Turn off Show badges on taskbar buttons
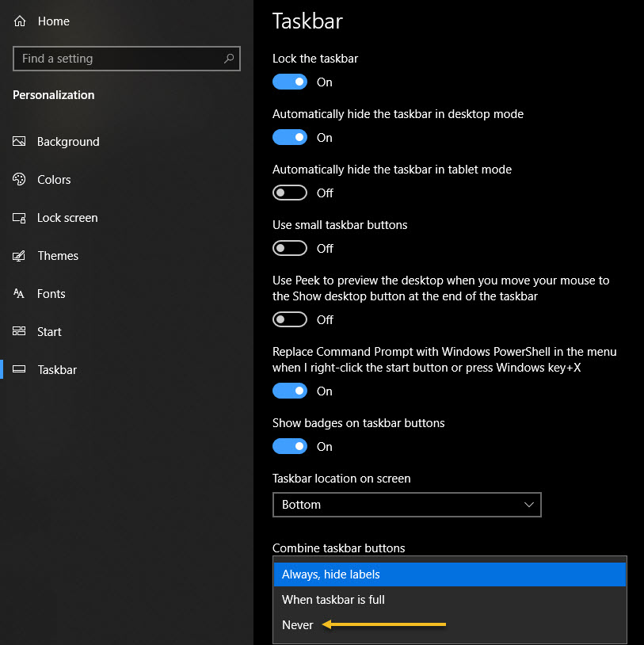644x645 pixels. tap(289, 446)
